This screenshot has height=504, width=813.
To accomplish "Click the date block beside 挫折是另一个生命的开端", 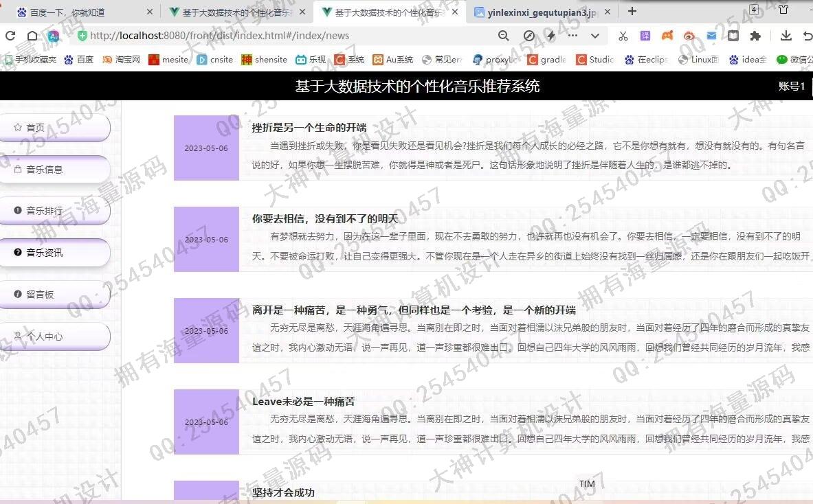I will click(x=206, y=148).
